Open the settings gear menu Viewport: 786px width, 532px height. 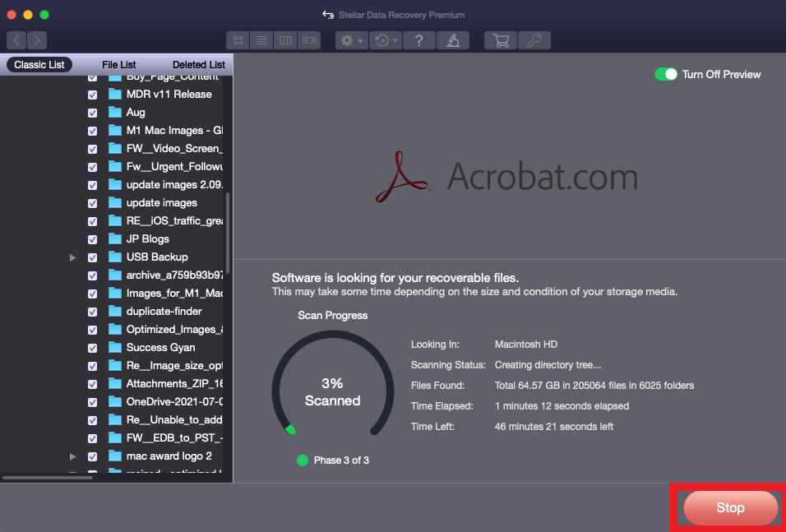[x=352, y=40]
